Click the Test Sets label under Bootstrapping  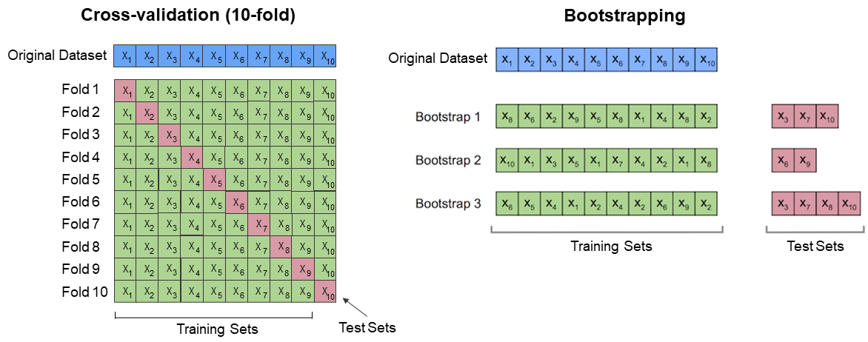(815, 246)
